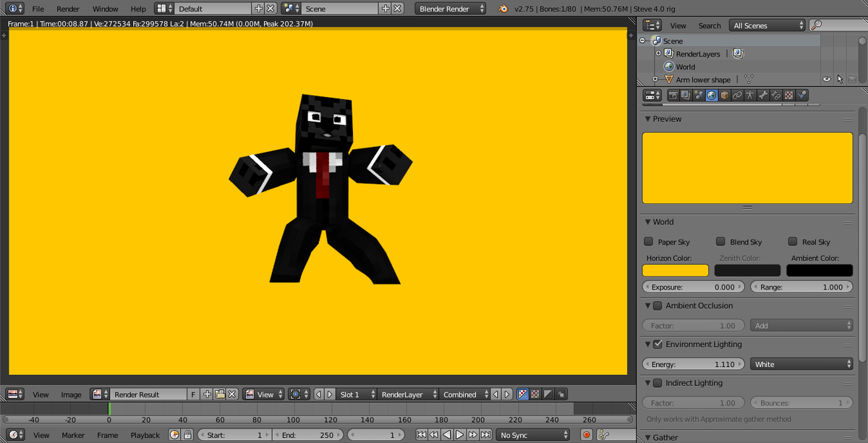
Task: Enable the Real Sky checkbox
Action: 793,242
